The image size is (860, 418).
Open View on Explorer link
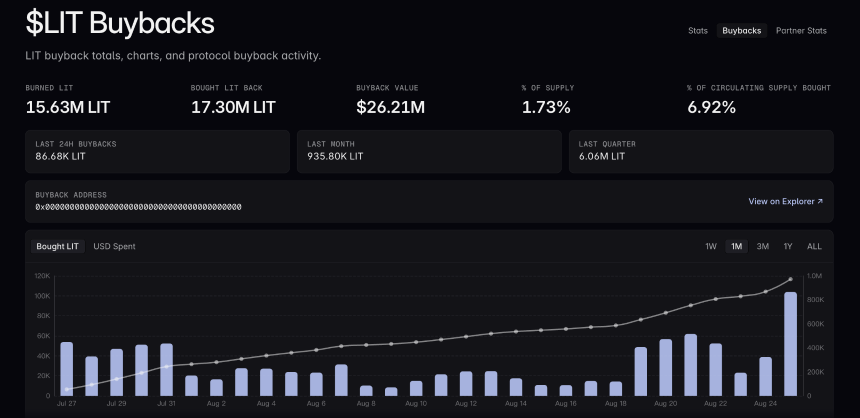[x=785, y=201]
